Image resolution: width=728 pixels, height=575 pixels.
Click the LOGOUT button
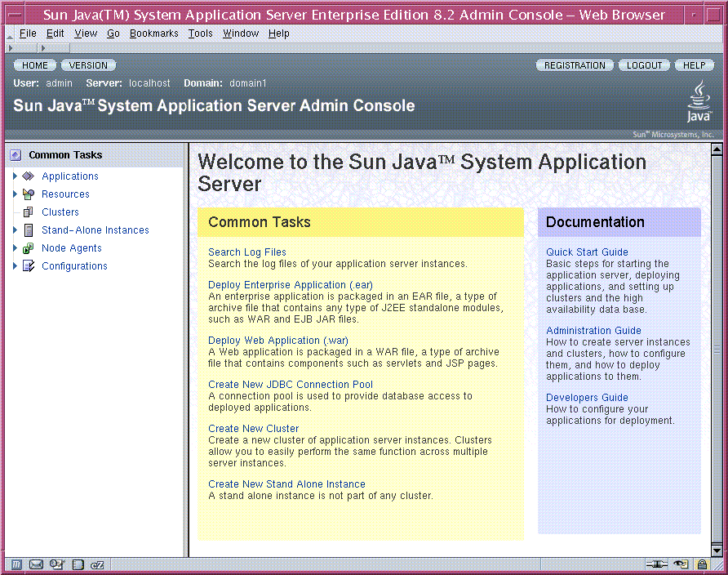point(645,65)
